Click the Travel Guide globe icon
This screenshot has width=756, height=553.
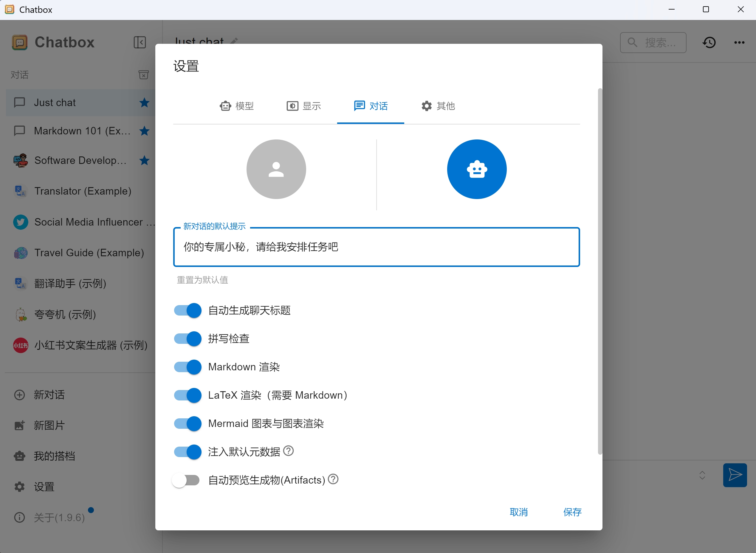(21, 253)
